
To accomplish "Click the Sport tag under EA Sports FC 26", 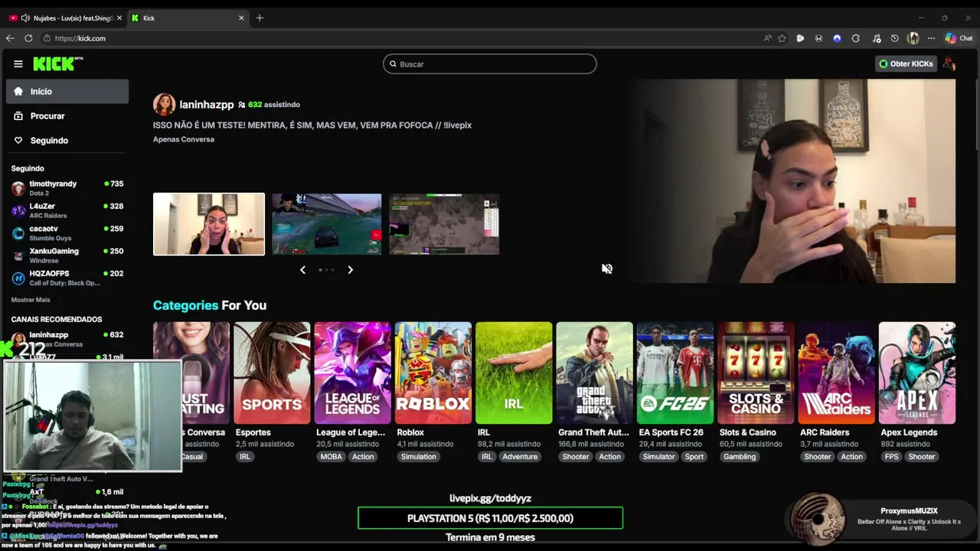I will (x=694, y=457).
